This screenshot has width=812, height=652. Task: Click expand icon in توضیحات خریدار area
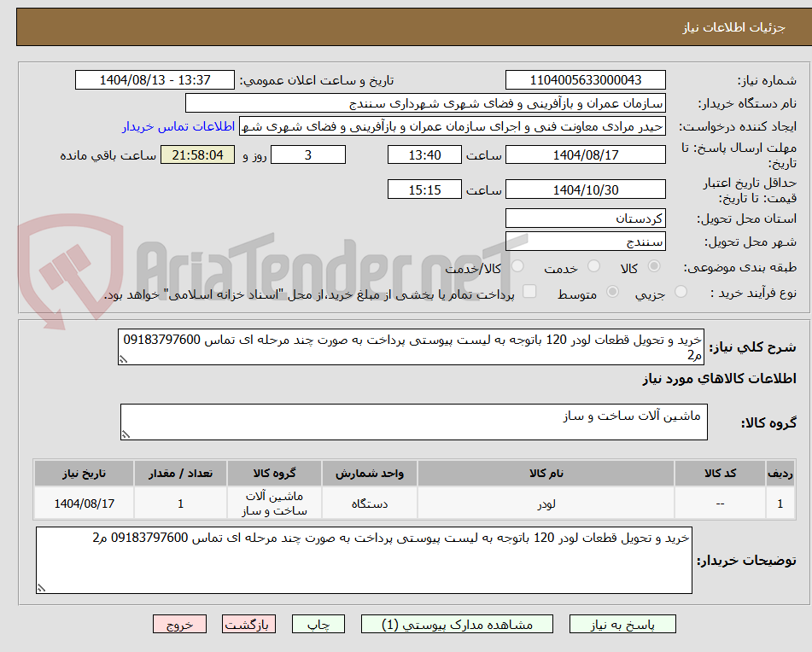click(40, 585)
